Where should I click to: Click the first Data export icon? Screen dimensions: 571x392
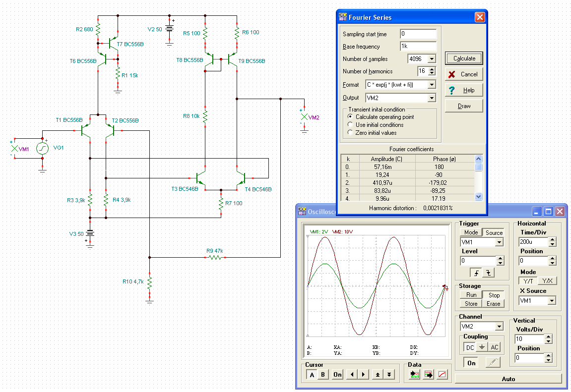click(x=414, y=375)
